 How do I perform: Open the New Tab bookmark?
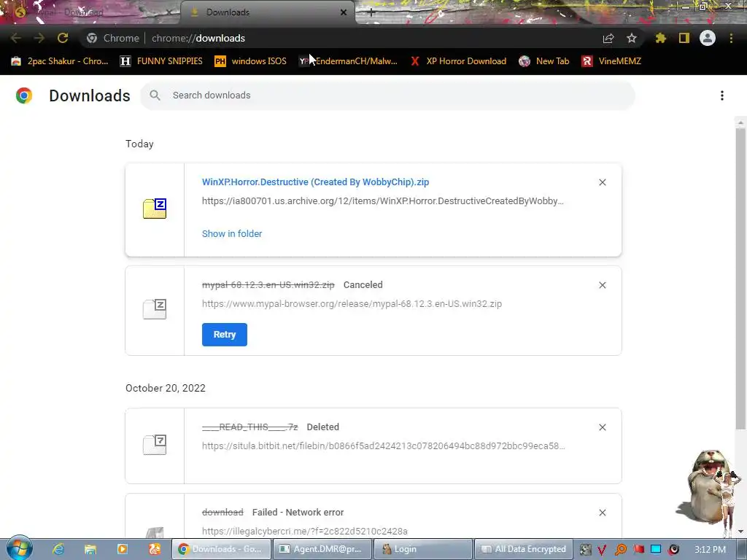click(x=544, y=61)
